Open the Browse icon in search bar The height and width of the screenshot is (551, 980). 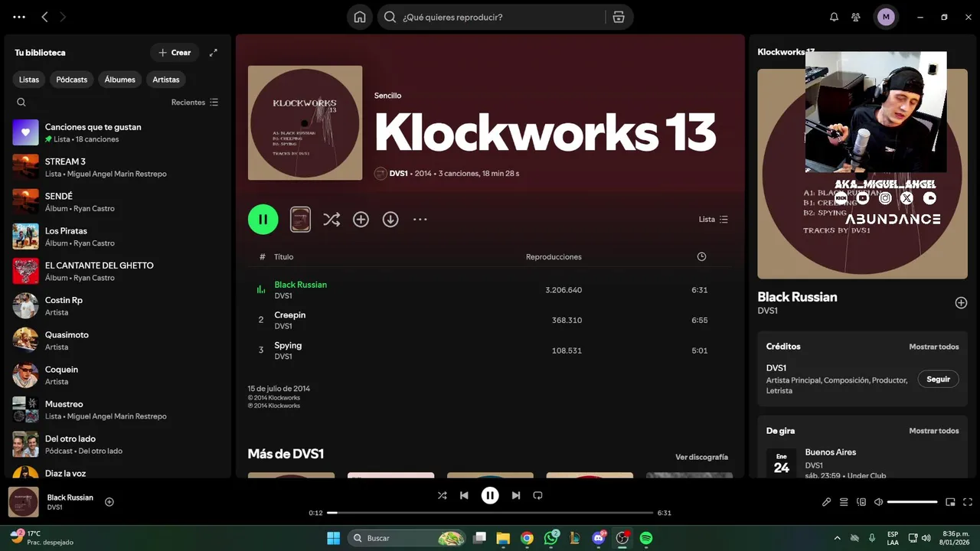click(x=619, y=17)
